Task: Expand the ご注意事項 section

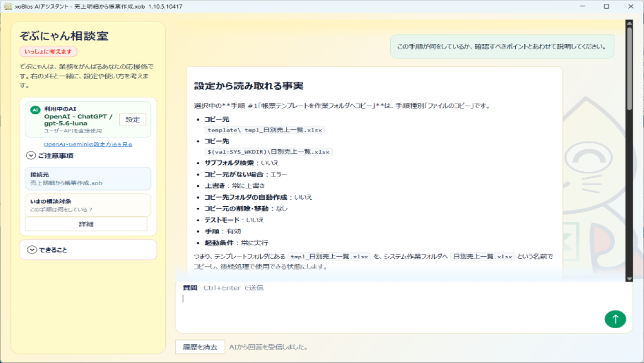Action: click(50, 156)
